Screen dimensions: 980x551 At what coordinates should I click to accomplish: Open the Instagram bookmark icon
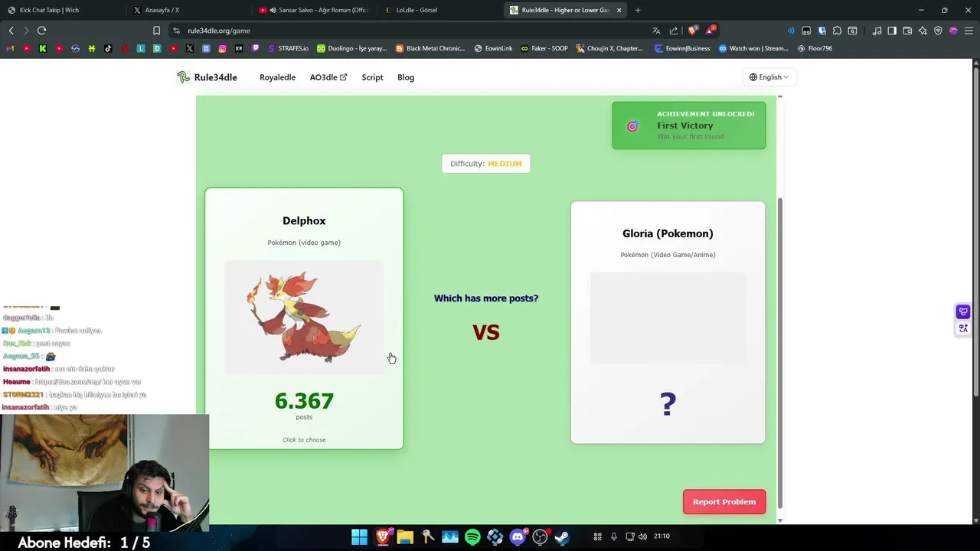click(223, 48)
